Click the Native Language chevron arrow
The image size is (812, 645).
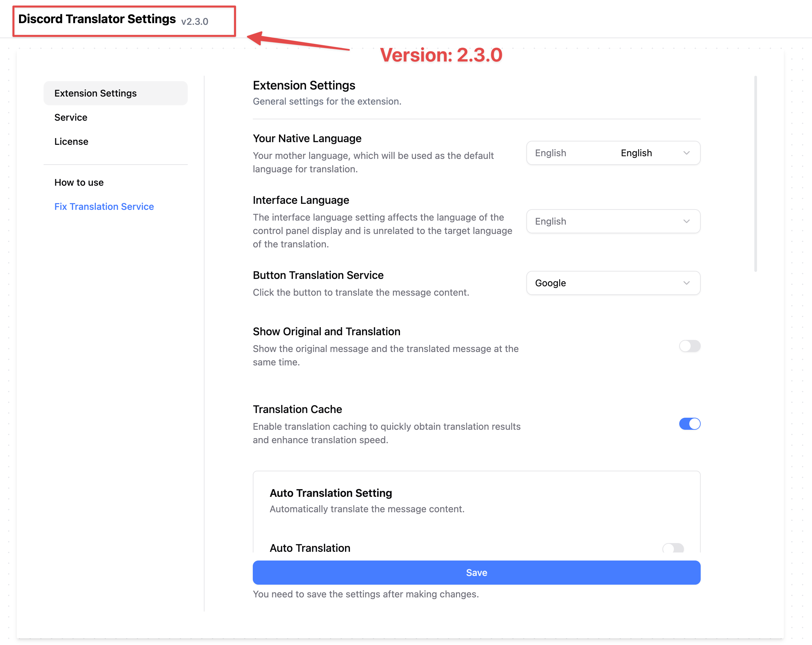click(x=686, y=153)
